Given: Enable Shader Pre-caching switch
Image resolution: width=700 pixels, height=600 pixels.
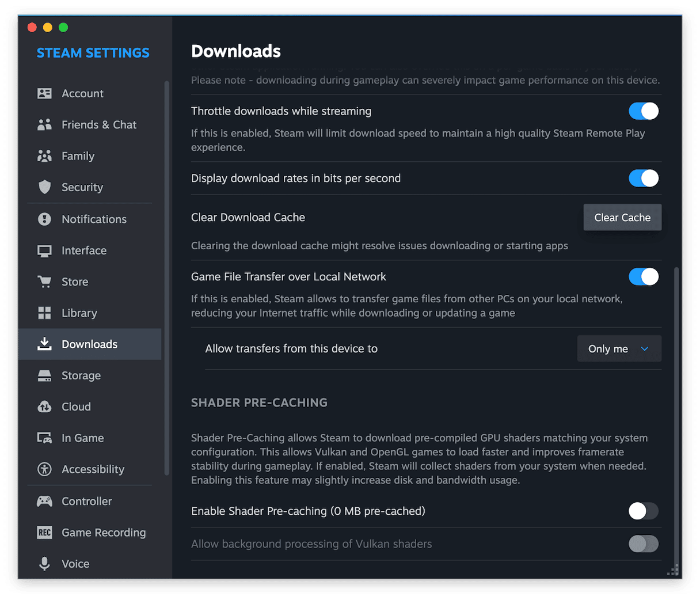Looking at the screenshot, I should (x=643, y=511).
